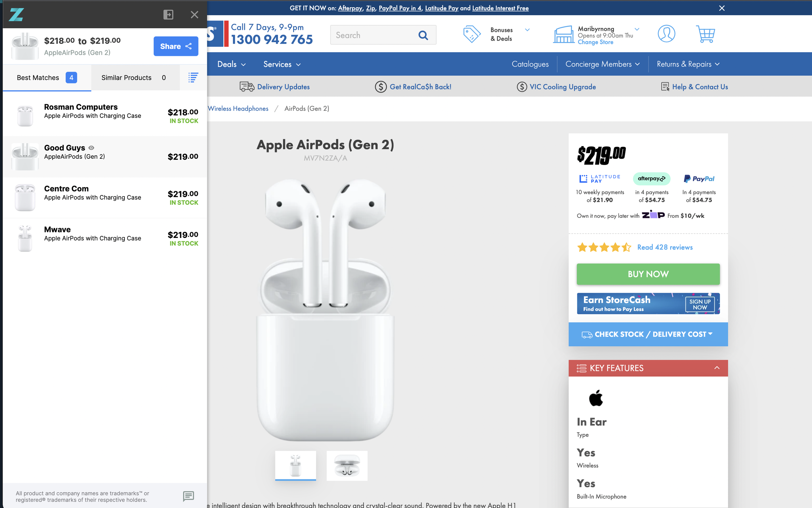This screenshot has width=812, height=508.
Task: Open the sort list icon in panel
Action: pyautogui.click(x=193, y=78)
